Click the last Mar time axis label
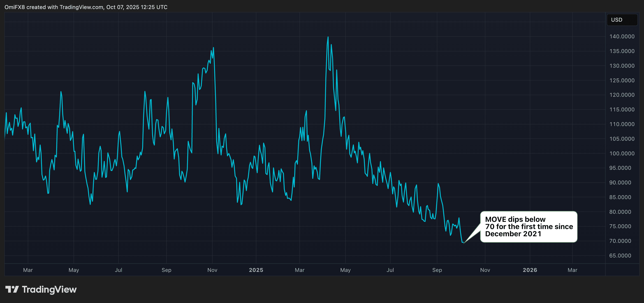644x303 pixels. [x=572, y=270]
